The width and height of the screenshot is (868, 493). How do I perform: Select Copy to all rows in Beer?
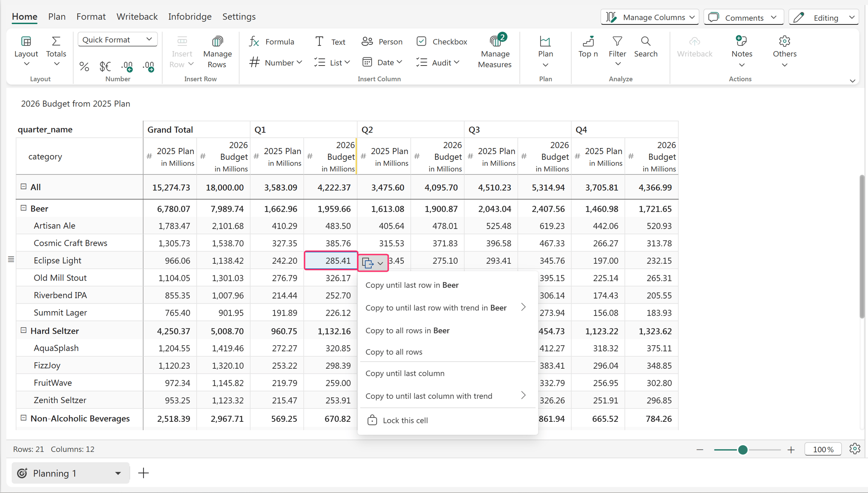407,330
